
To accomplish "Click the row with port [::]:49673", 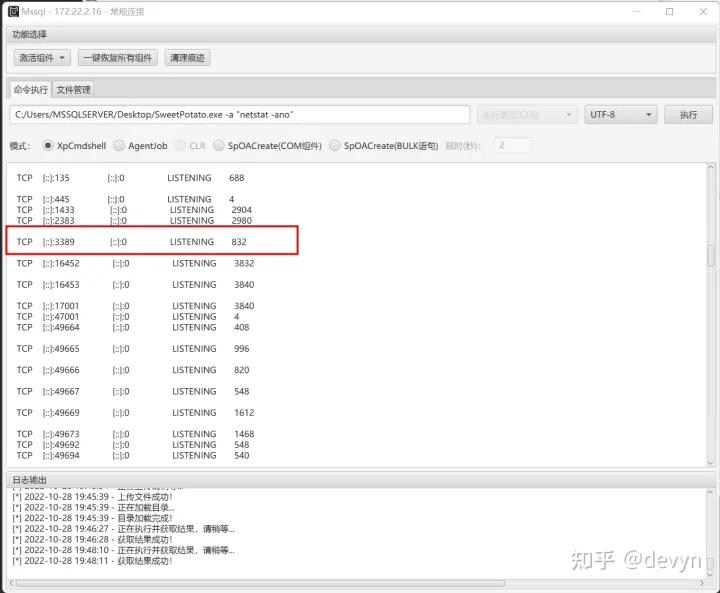I will (135, 434).
